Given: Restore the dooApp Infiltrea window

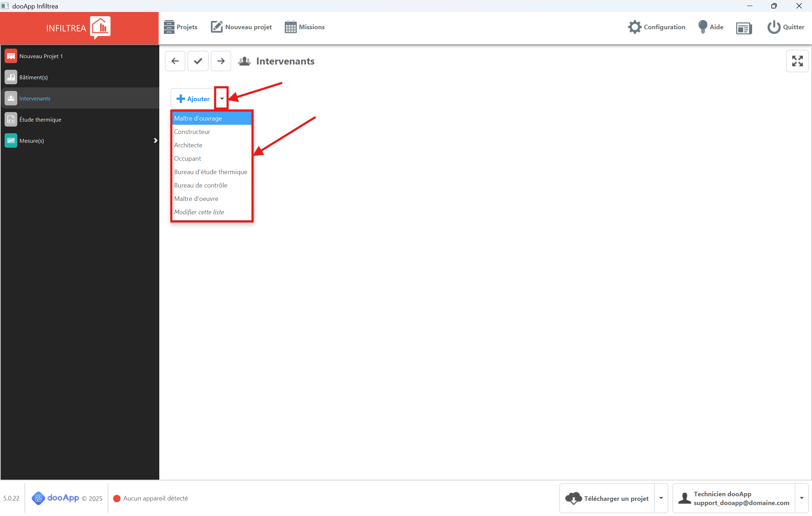Looking at the screenshot, I should tap(774, 6).
